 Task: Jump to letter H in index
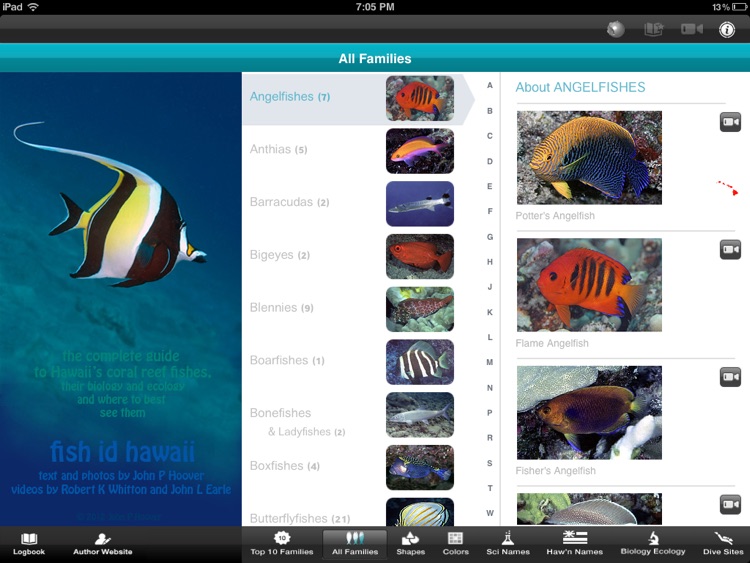[x=490, y=262]
